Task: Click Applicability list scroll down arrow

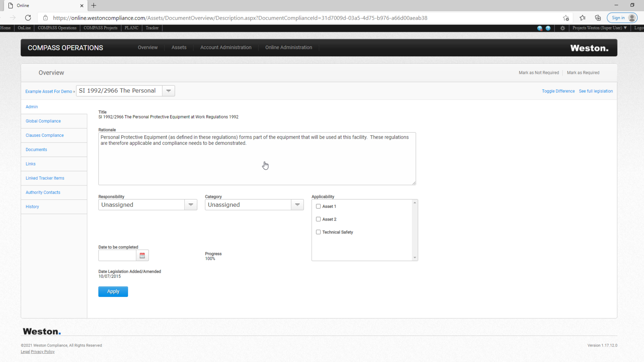Action: (x=415, y=258)
